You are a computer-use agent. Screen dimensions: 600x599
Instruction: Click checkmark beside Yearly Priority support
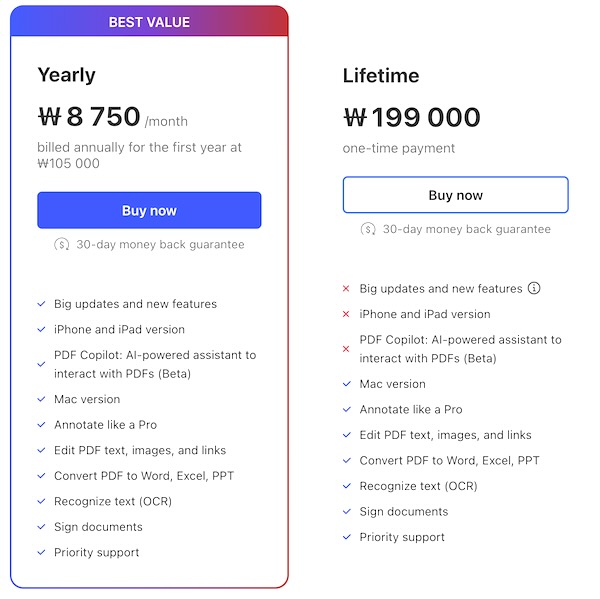tap(41, 552)
